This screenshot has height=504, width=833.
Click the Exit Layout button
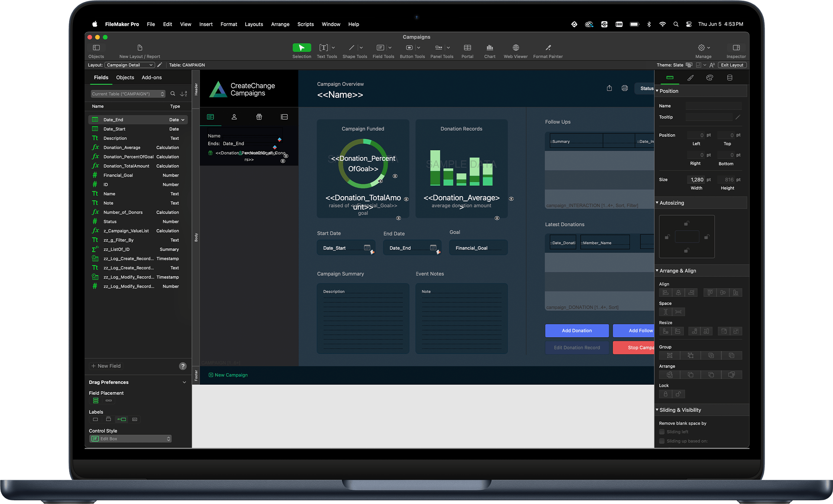[x=732, y=65]
